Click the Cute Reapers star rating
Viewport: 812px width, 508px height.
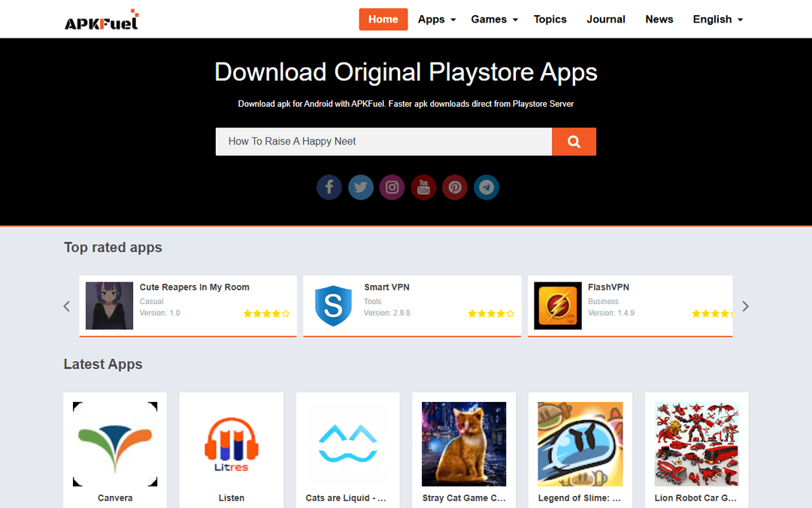[x=267, y=314]
